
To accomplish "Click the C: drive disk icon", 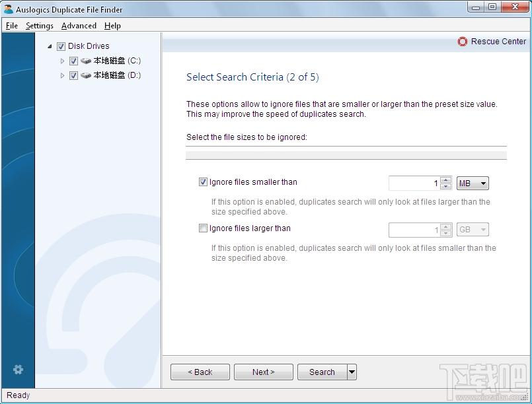I will (86, 61).
